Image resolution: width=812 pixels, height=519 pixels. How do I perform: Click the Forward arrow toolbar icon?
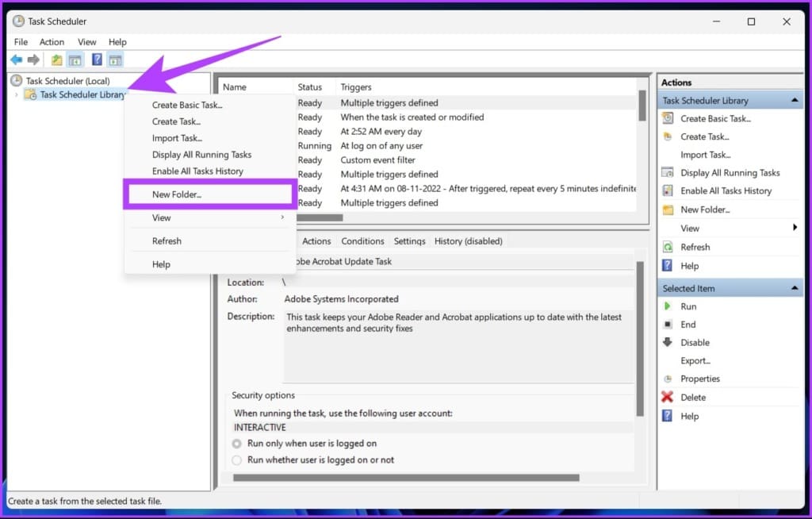(x=33, y=60)
